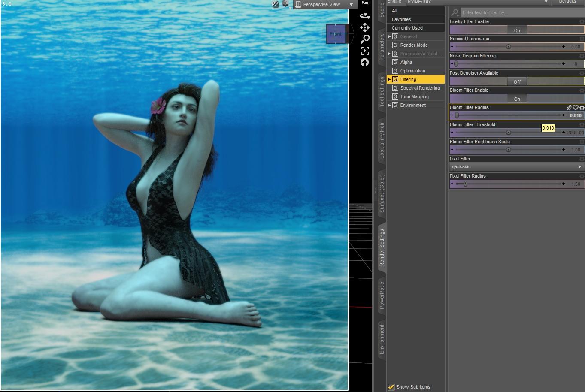The width and height of the screenshot is (585, 392).
Task: Toggle Bloom Filter Enable switch
Action: pos(517,99)
